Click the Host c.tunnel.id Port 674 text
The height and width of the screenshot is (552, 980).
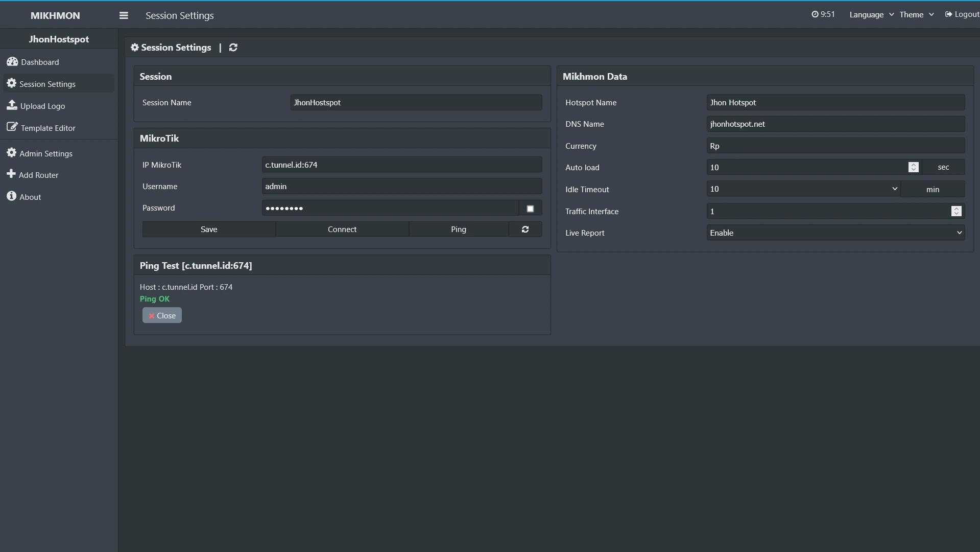[186, 287]
